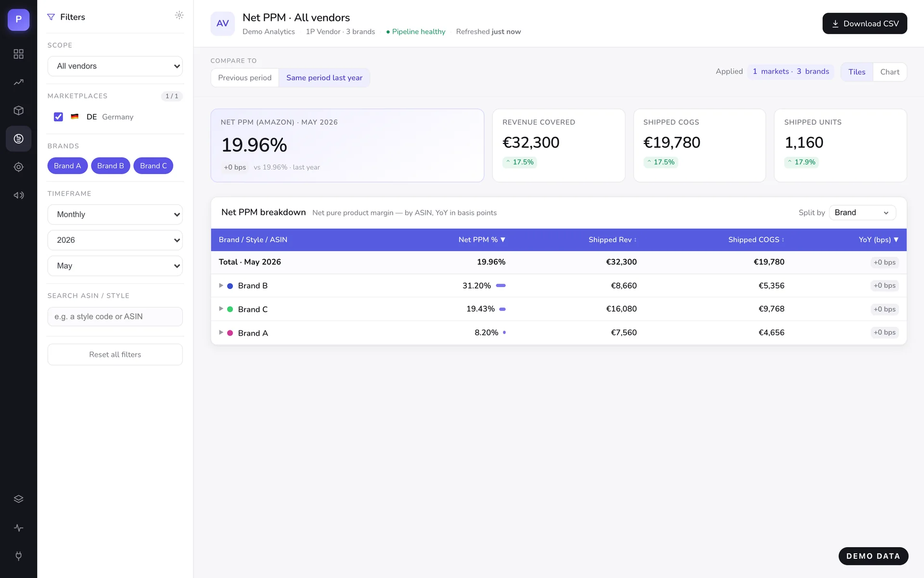Click the purple P app logo

tap(18, 20)
